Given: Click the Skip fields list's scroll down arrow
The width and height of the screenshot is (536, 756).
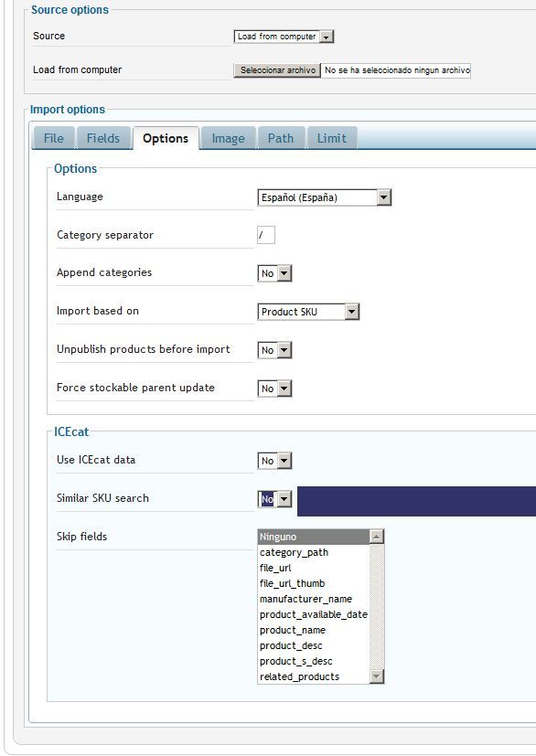Looking at the screenshot, I should [x=376, y=676].
